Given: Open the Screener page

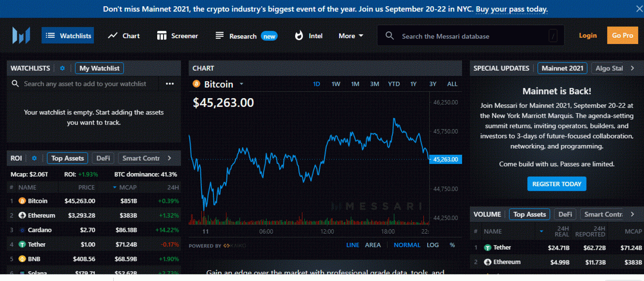Looking at the screenshot, I should click(177, 36).
